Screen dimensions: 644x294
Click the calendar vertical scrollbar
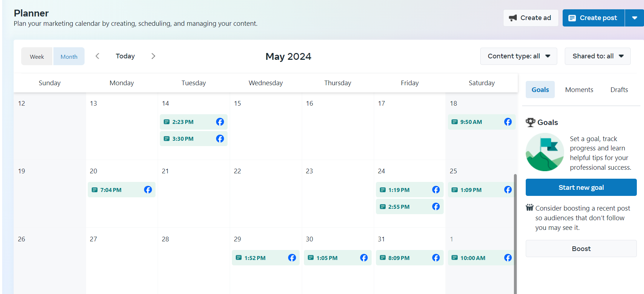[x=515, y=233]
